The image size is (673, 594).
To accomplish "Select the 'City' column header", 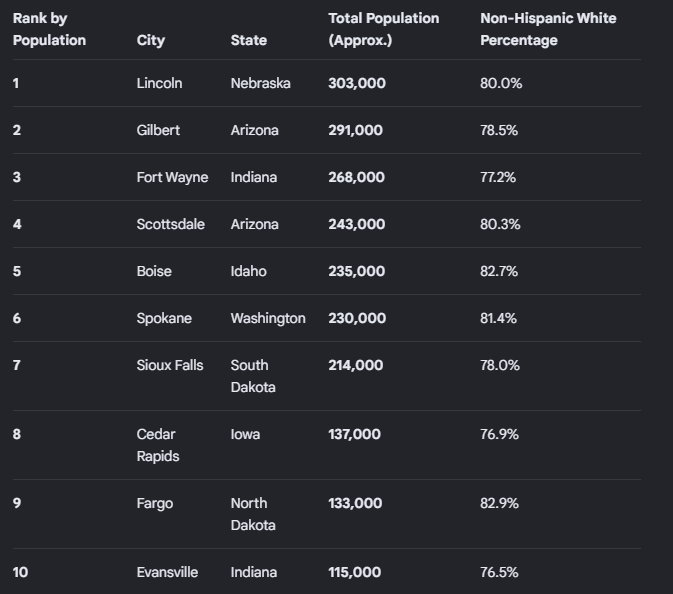I will (151, 40).
